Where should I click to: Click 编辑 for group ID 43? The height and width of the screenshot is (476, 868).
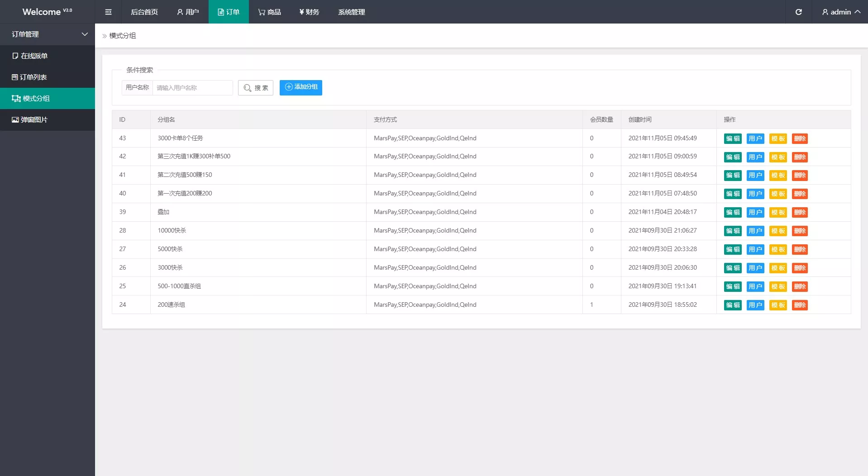point(733,138)
